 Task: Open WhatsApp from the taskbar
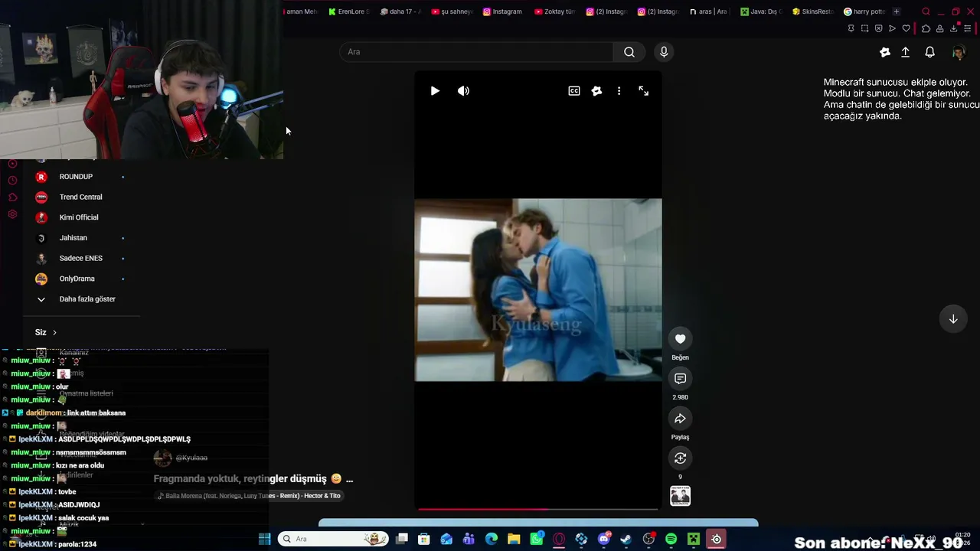pos(537,539)
